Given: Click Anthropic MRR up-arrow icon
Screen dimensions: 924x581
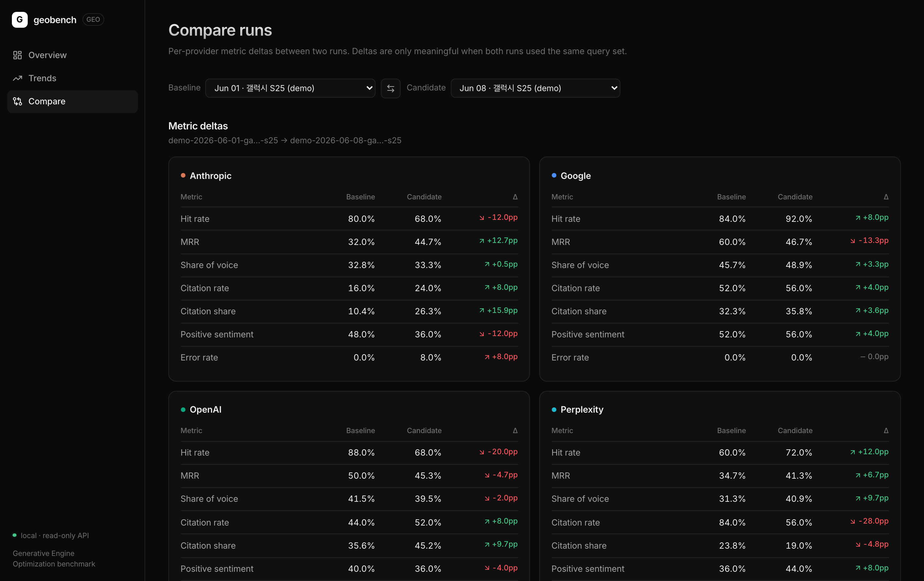Looking at the screenshot, I should coord(481,241).
